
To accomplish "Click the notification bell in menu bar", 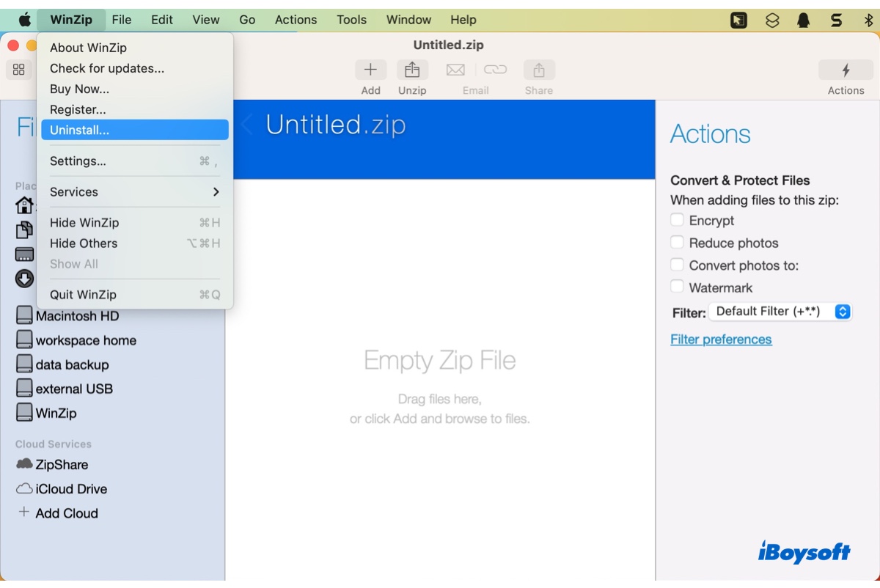I will click(804, 21).
